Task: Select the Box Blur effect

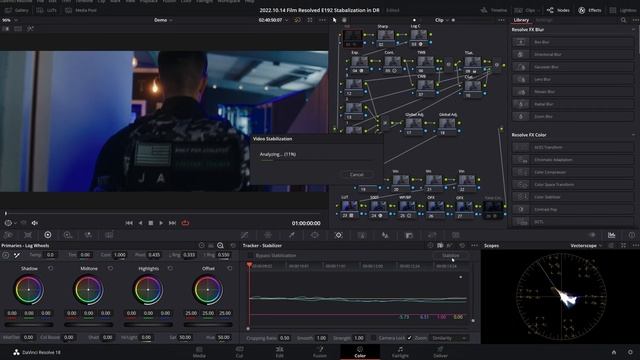Action: (573, 42)
